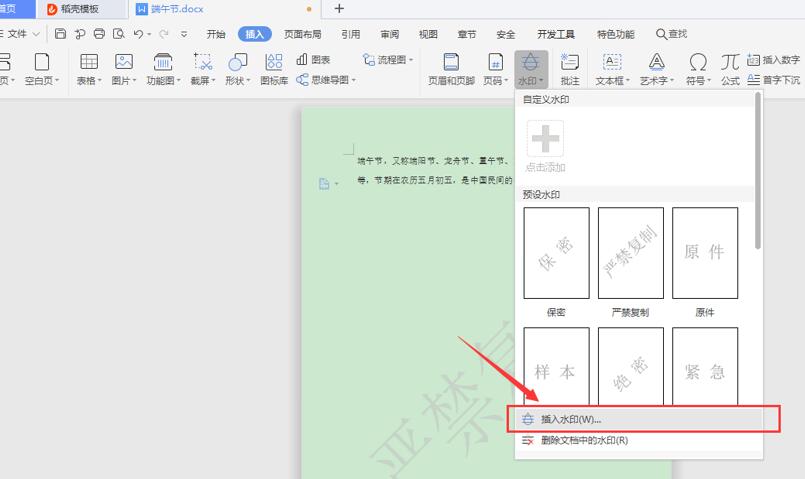Switch to the Home (开始) ribbon tab
Viewport: 805px width, 479px height.
tap(216, 34)
